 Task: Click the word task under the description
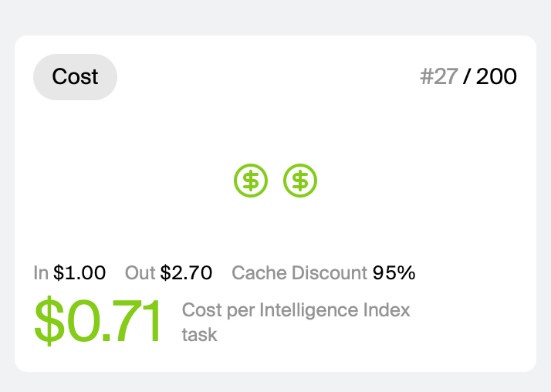[x=199, y=334]
